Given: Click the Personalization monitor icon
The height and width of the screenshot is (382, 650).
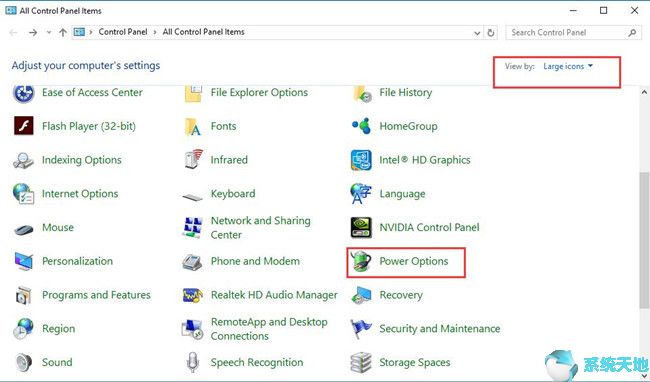Looking at the screenshot, I should [24, 261].
